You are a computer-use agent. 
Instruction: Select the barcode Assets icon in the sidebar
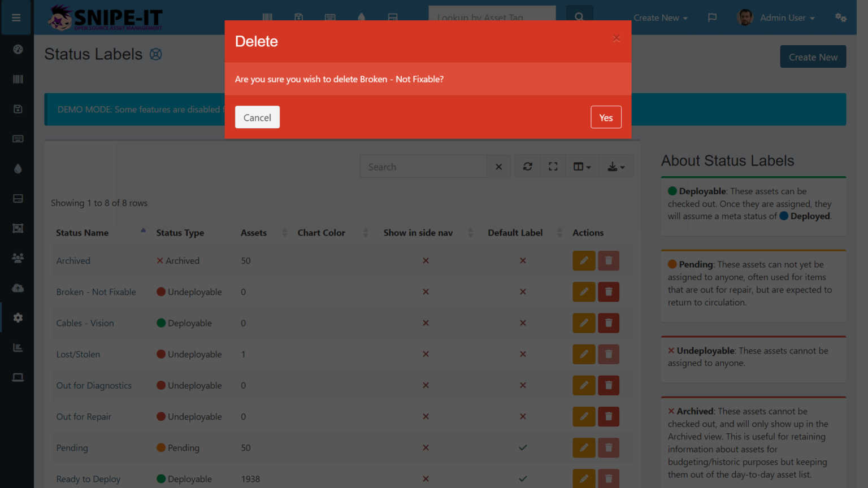pos(17,79)
